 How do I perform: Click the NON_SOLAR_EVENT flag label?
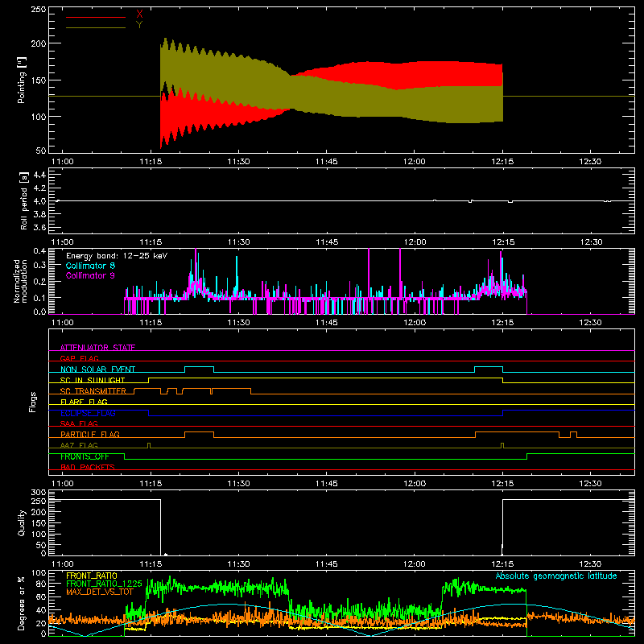pos(97,369)
